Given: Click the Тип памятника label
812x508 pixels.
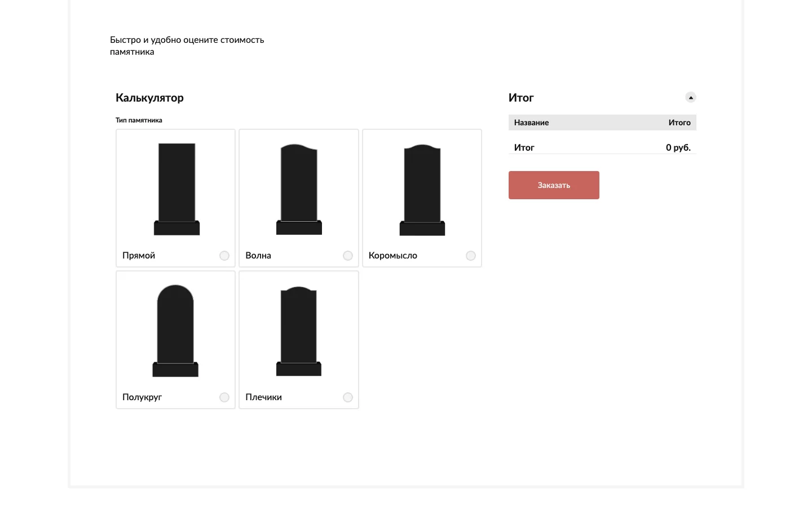Looking at the screenshot, I should 139,120.
